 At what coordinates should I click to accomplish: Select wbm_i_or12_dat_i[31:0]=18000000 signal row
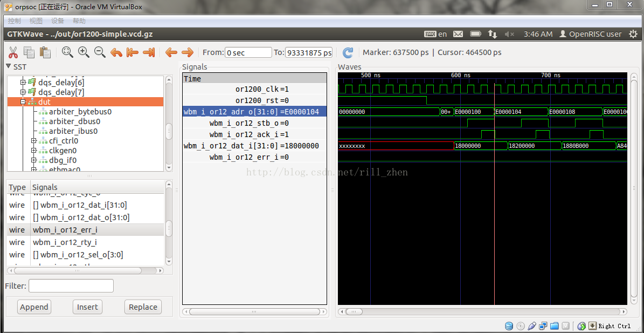(x=255, y=146)
